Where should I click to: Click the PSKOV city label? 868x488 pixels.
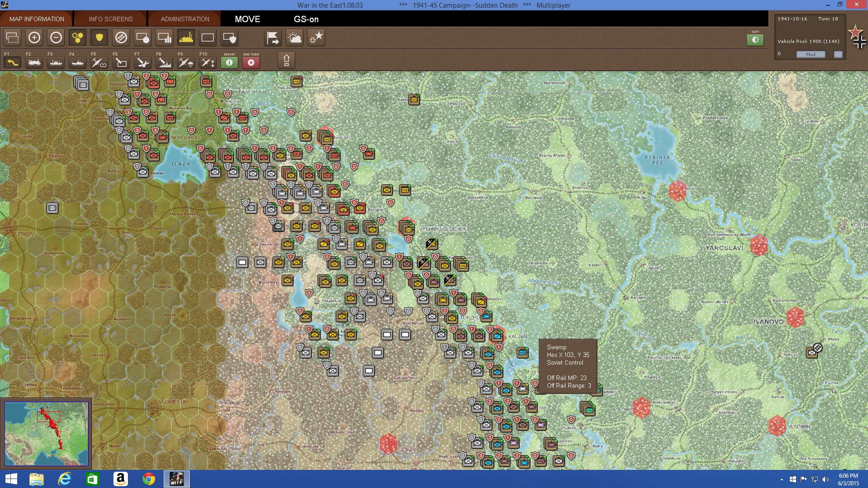coord(26,234)
